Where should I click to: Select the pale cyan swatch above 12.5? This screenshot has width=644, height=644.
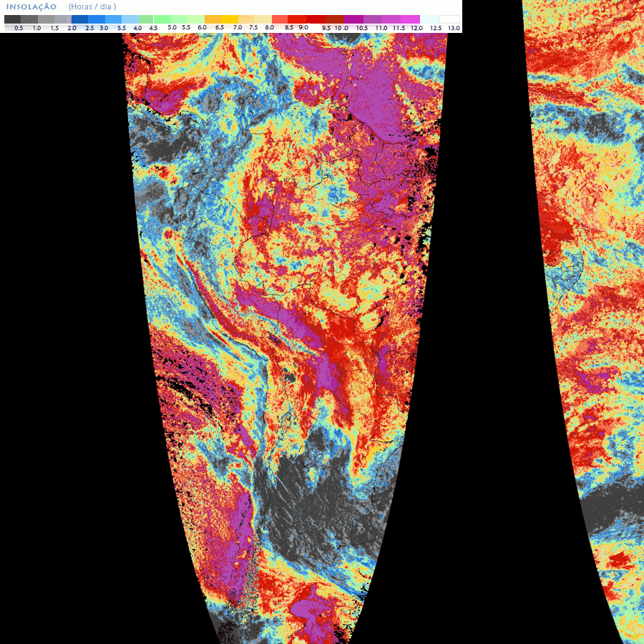(x=430, y=19)
